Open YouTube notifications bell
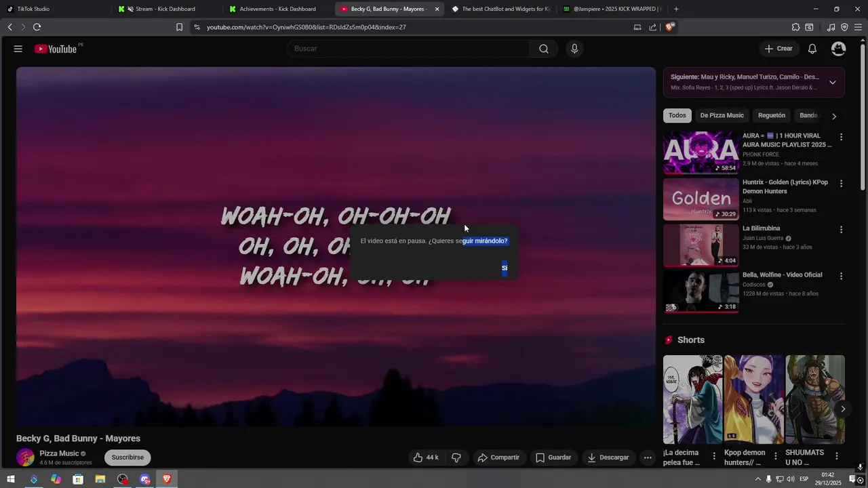The height and width of the screenshot is (488, 868). 812,49
